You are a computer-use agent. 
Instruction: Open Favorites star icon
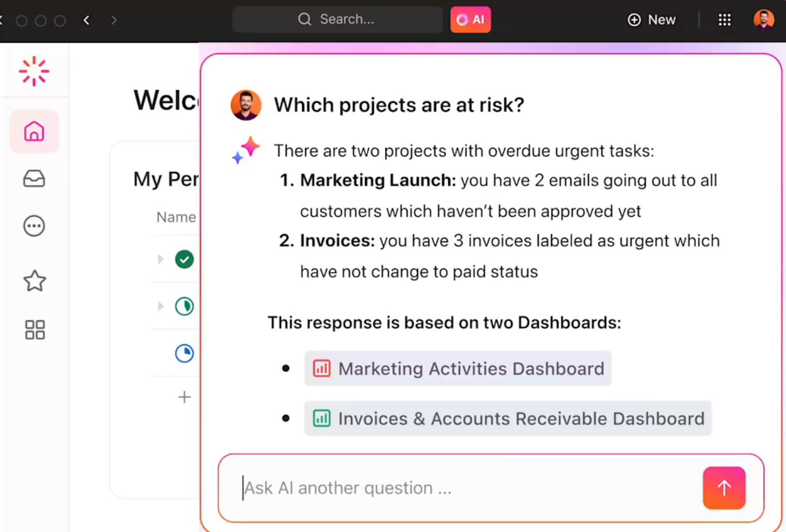(34, 281)
